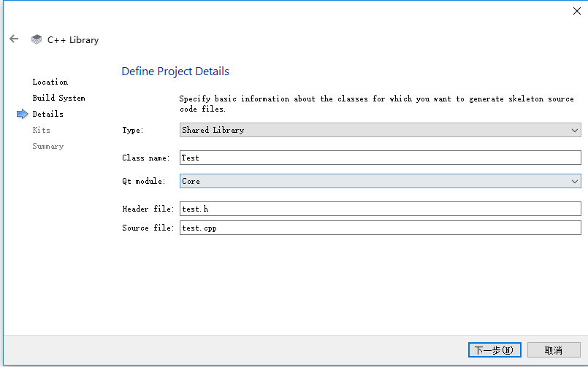This screenshot has height=367, width=588.
Task: Click the Define Project Details heading
Action: 175,72
